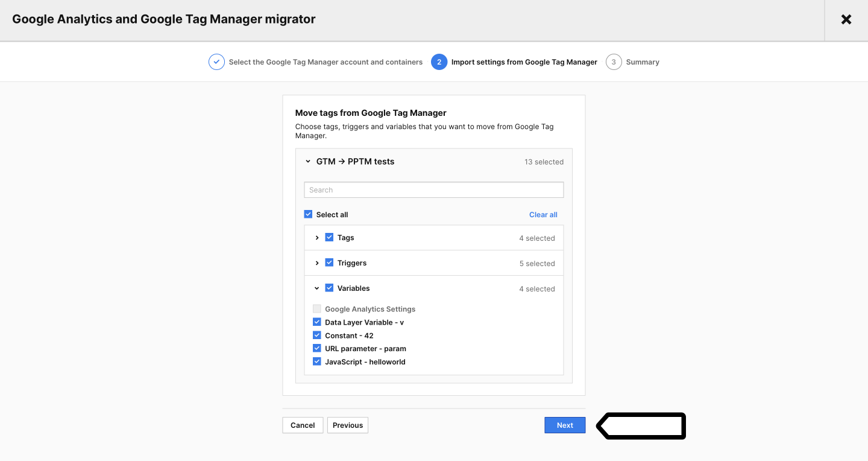
Task: Click the "5 selected" Triggers count
Action: pos(537,264)
